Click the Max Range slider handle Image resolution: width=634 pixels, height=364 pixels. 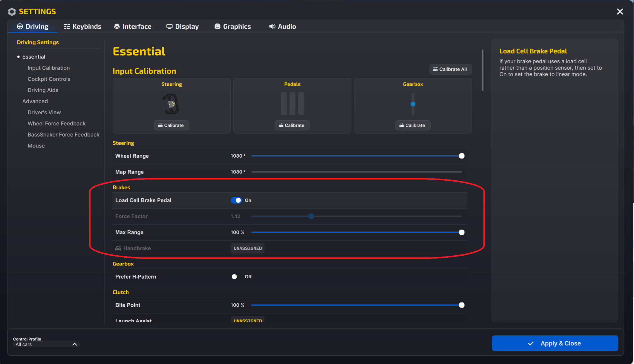point(462,232)
